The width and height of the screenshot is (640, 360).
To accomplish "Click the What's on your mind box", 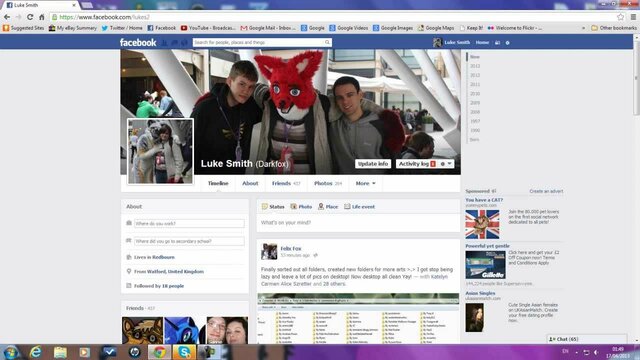I will (x=358, y=223).
